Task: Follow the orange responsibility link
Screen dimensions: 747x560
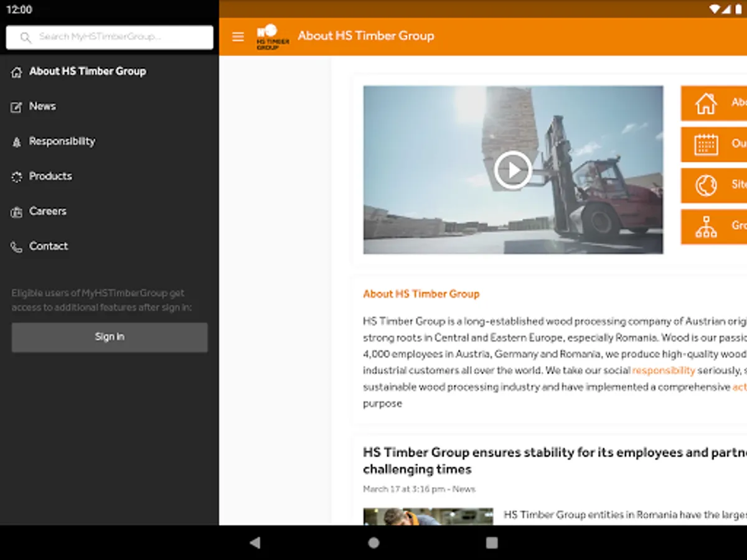Action: [x=663, y=370]
